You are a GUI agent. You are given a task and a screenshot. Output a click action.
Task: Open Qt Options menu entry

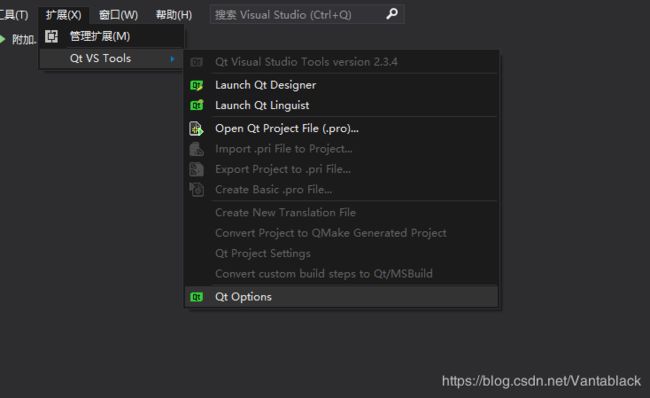click(x=341, y=297)
